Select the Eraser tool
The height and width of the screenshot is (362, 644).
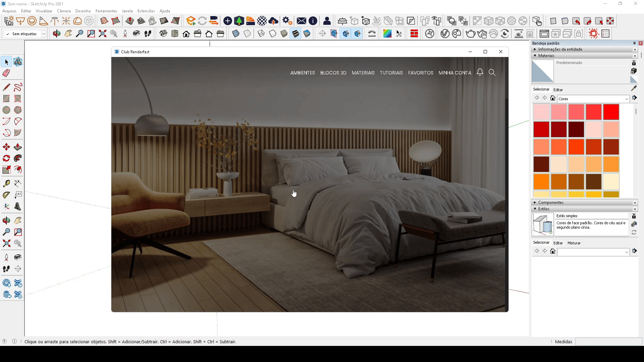point(6,73)
